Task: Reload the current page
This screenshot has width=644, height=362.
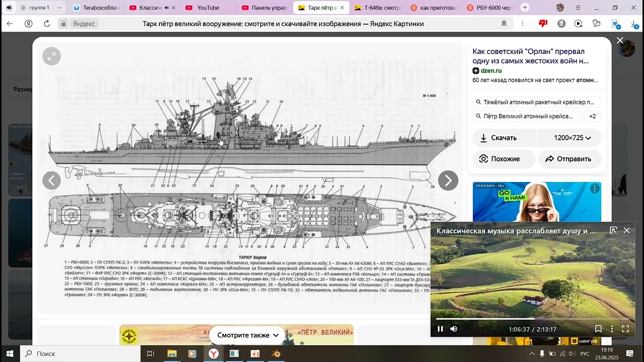Action: pos(47,24)
